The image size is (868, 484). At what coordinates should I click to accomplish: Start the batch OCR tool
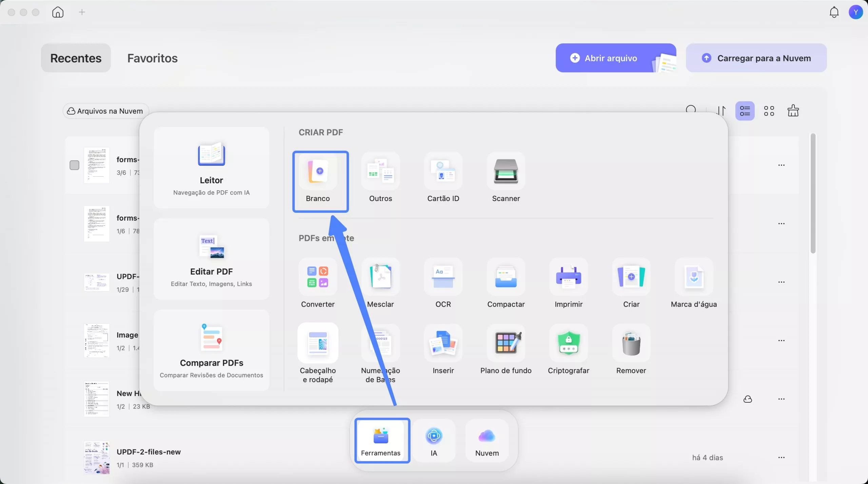point(443,284)
